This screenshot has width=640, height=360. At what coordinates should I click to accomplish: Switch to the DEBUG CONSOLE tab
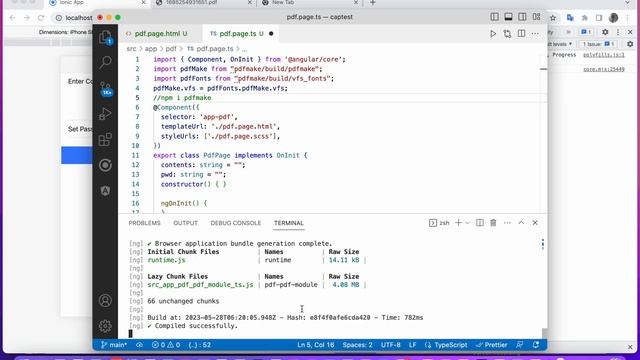click(236, 223)
